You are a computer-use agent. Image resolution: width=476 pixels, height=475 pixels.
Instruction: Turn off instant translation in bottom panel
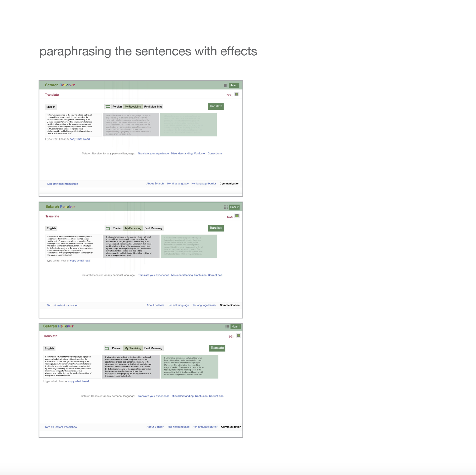(61, 427)
